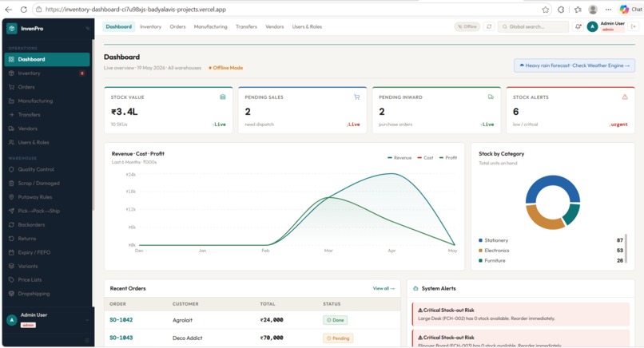Reload the page with browser refresh button
644x348 pixels.
click(24, 10)
